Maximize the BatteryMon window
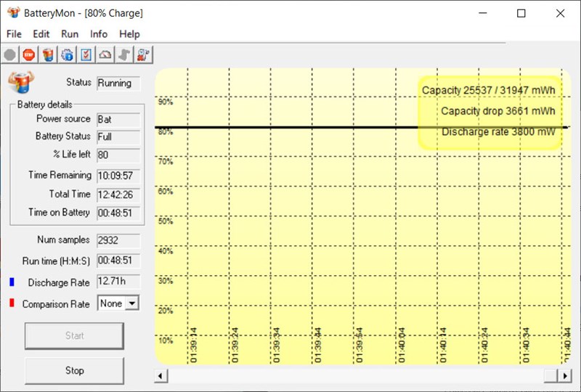The width and height of the screenshot is (581, 392). point(521,13)
